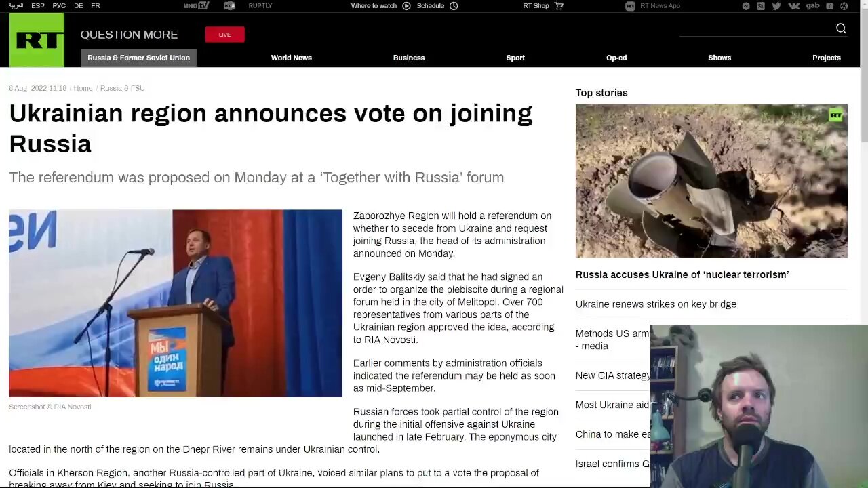Viewport: 868px width, 488px height.
Task: Open the 'Methods US army' story link
Action: click(x=613, y=340)
